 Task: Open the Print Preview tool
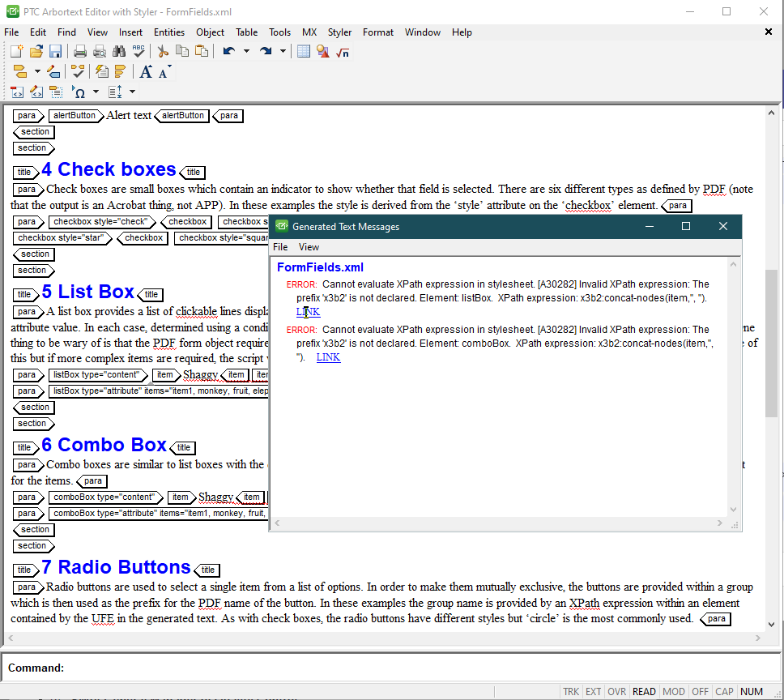[100, 51]
